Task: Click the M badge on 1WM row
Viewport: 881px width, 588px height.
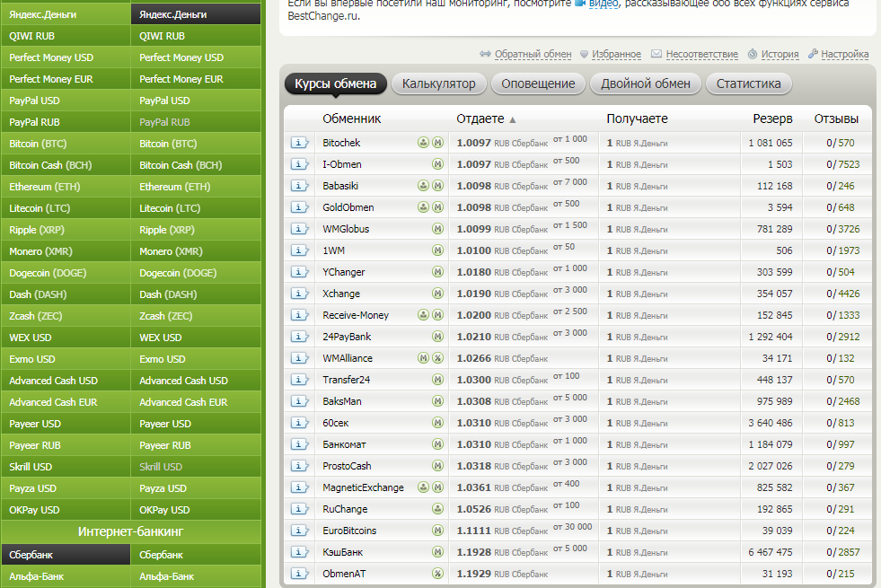Action: [437, 250]
